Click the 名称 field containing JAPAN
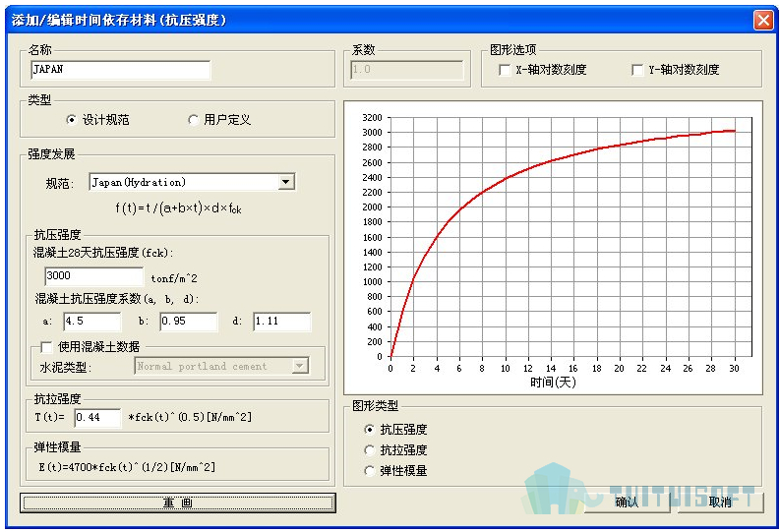 tap(120, 70)
